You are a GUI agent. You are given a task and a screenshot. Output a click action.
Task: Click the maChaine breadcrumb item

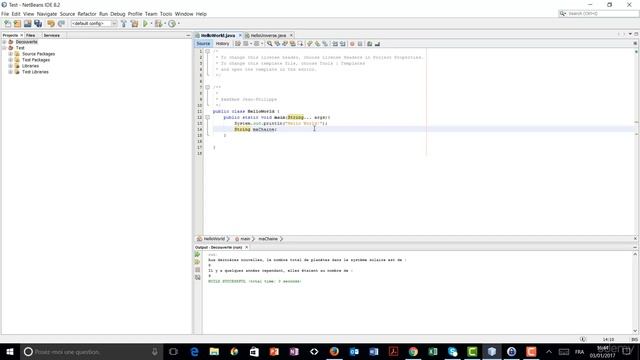(268, 239)
